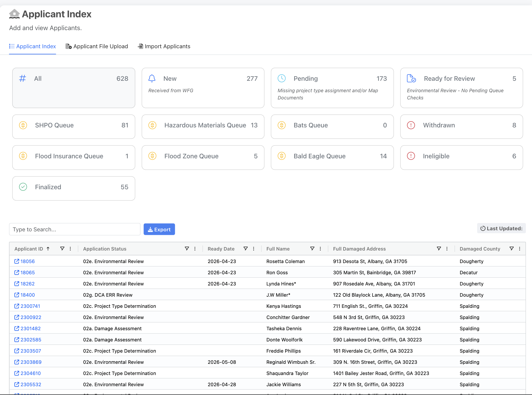Open the Application Status column menu

point(195,249)
